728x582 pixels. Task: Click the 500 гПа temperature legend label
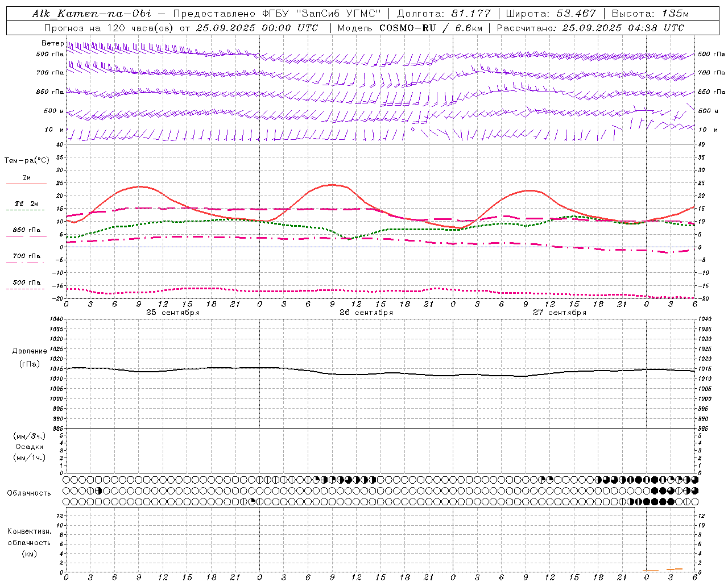[x=27, y=282]
